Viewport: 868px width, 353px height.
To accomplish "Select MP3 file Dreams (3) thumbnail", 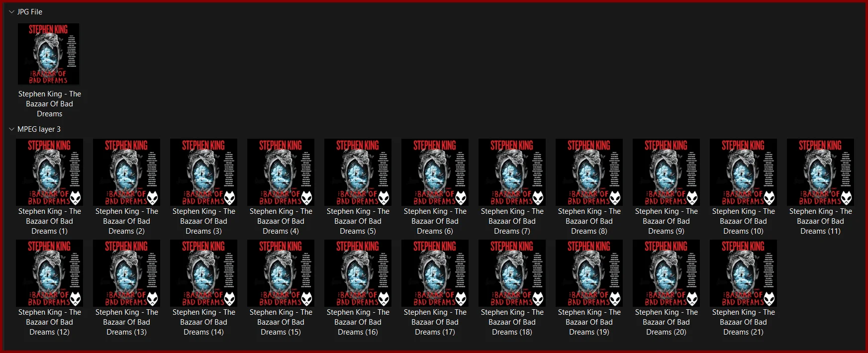I will pos(203,172).
